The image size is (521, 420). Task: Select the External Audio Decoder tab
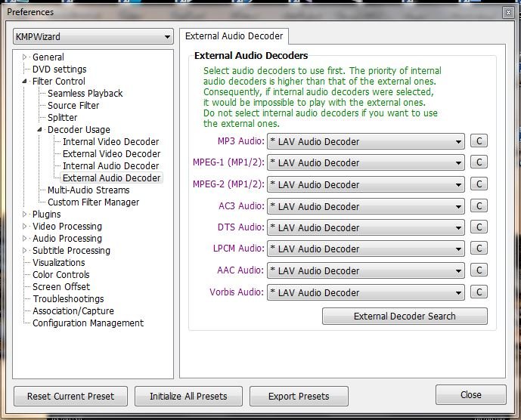point(234,36)
